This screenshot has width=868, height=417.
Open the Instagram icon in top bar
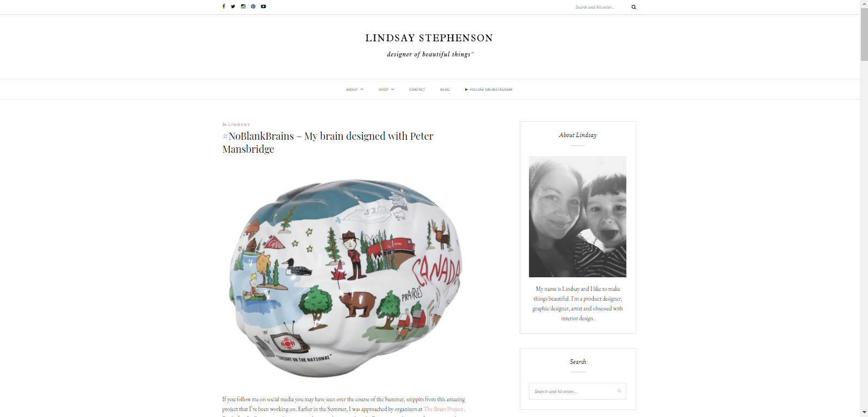tap(243, 7)
